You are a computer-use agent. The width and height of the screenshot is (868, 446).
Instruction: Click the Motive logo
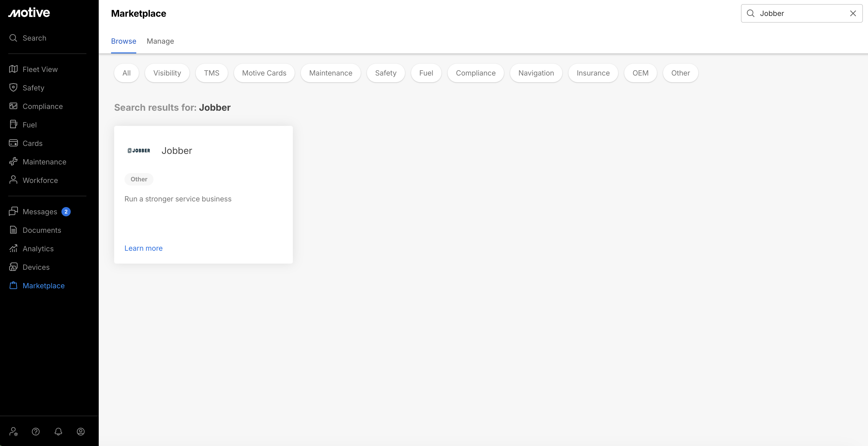(29, 13)
